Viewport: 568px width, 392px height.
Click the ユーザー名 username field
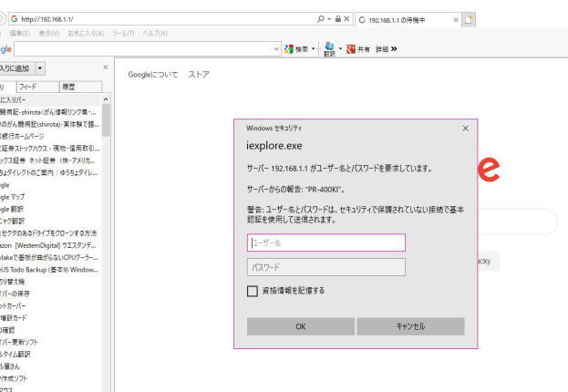[x=326, y=242]
